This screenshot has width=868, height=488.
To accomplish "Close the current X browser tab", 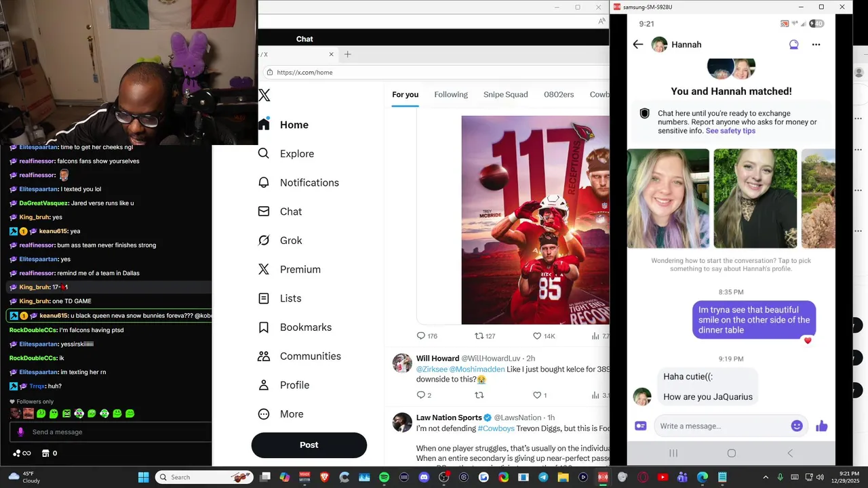I will pos(332,54).
